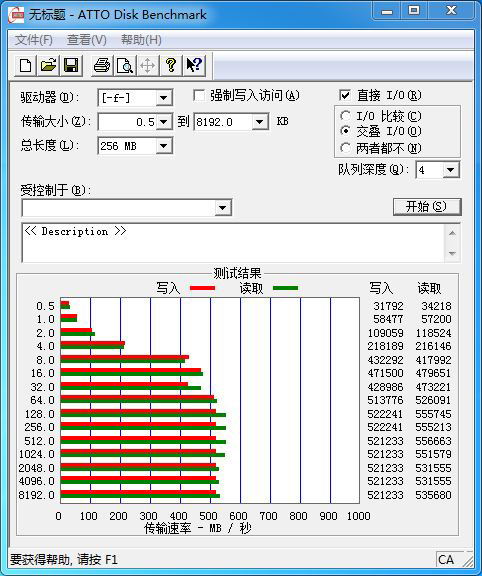Click the 传输速率 - MB / 秒 axis label
This screenshot has height=576, width=482.
click(198, 528)
